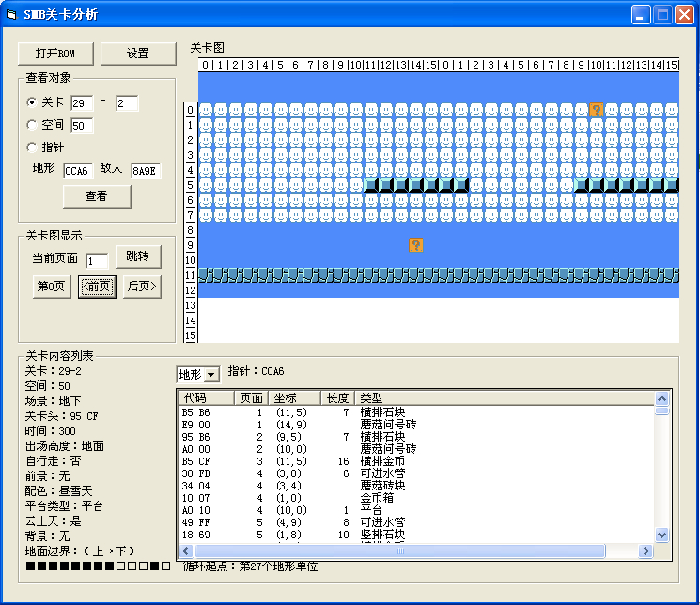Click the last empty 地面边界 square
Screen dimensions: 700x605
(x=165, y=566)
